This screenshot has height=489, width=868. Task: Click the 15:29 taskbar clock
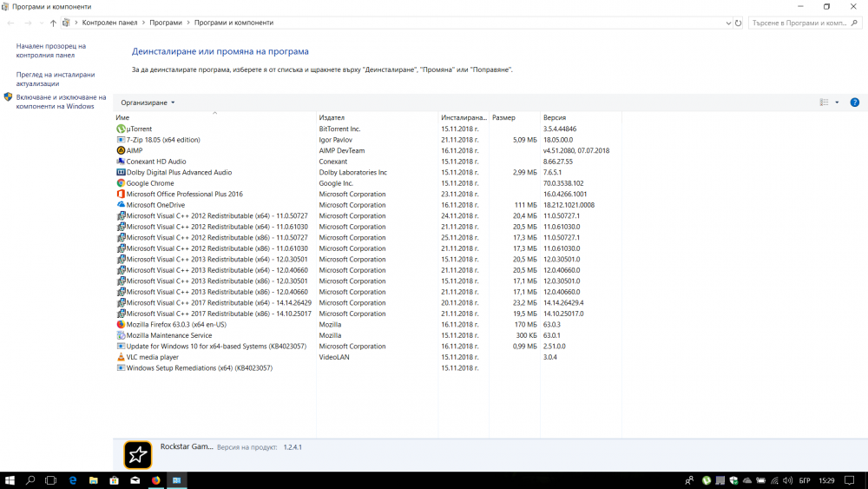click(826, 480)
